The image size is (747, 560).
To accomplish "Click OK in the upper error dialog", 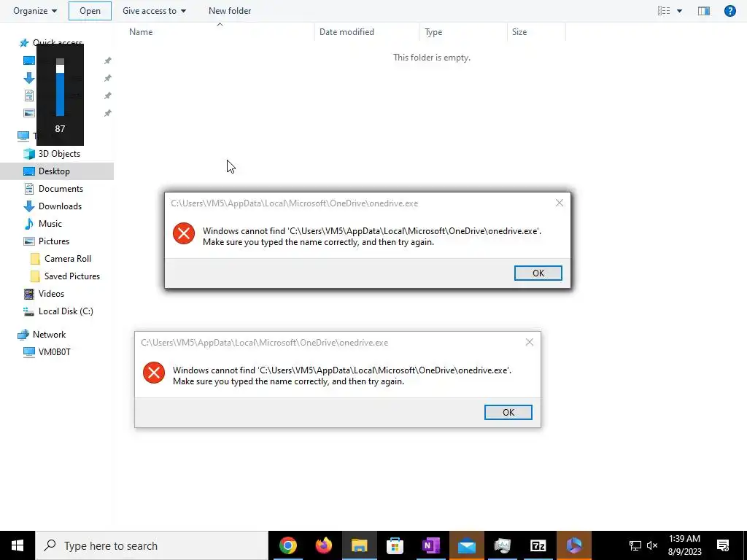I will tap(538, 273).
